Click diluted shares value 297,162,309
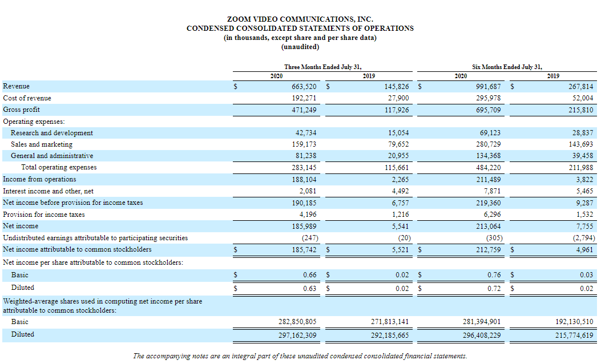Viewport: 601px width, 364px height. click(297, 335)
